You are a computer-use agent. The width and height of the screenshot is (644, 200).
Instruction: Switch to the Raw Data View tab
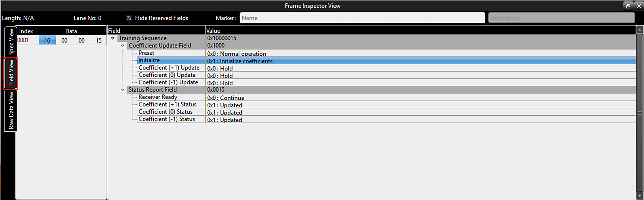11,110
